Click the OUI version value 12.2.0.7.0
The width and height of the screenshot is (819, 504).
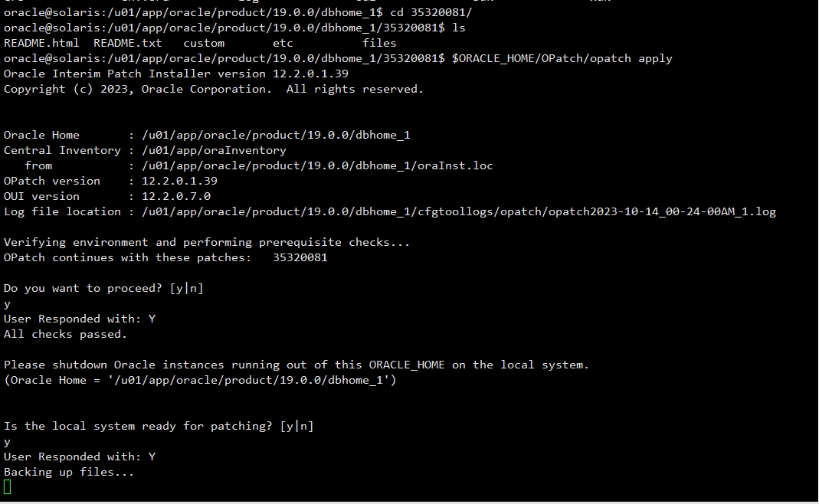click(x=176, y=196)
